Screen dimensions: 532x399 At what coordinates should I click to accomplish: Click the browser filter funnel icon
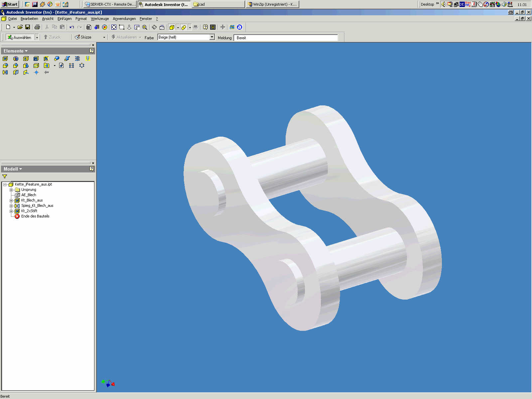[5, 177]
